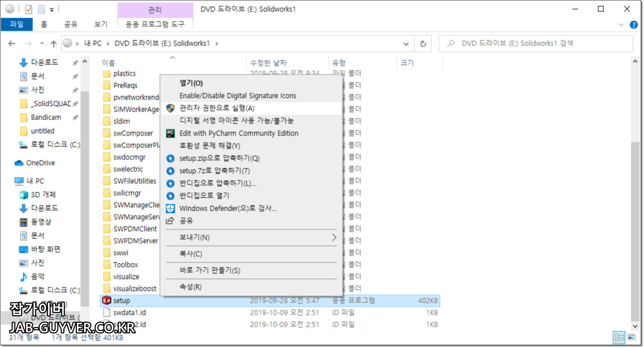644x348 pixels.
Task: Choose 복사(C) in the context menu
Action: [251, 254]
